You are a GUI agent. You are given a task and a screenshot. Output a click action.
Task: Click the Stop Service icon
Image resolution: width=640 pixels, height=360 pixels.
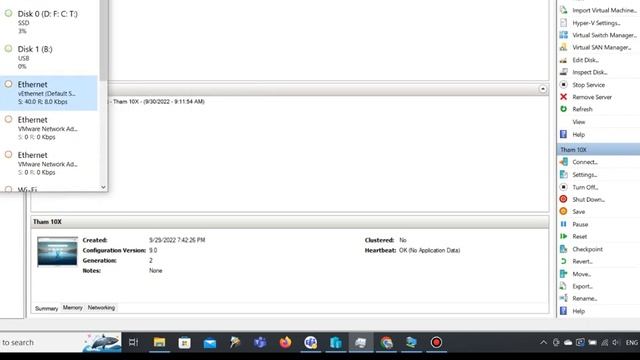tap(564, 84)
